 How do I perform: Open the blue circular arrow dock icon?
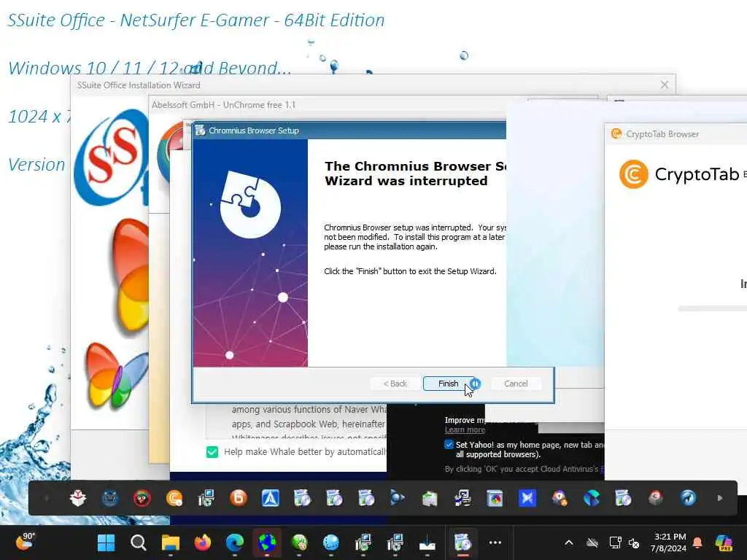pos(688,498)
